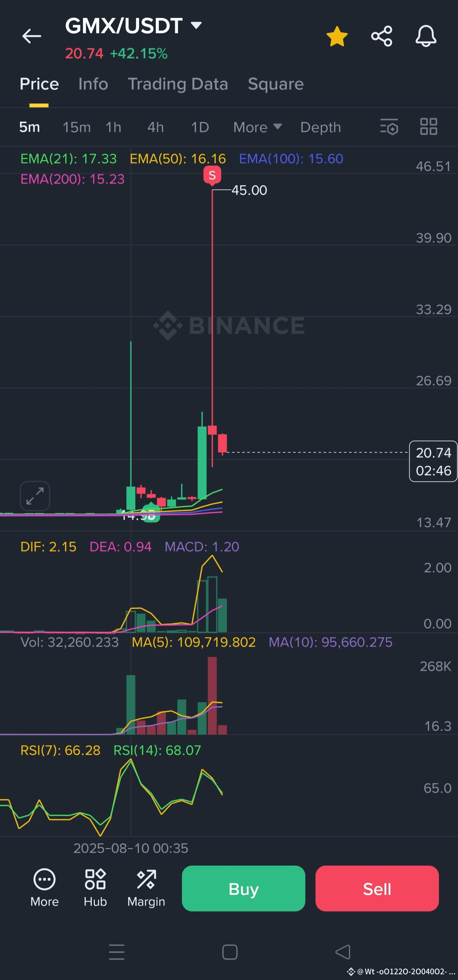Expand chart to fullscreen
Viewport: 458px width, 980px height.
pos(35,496)
